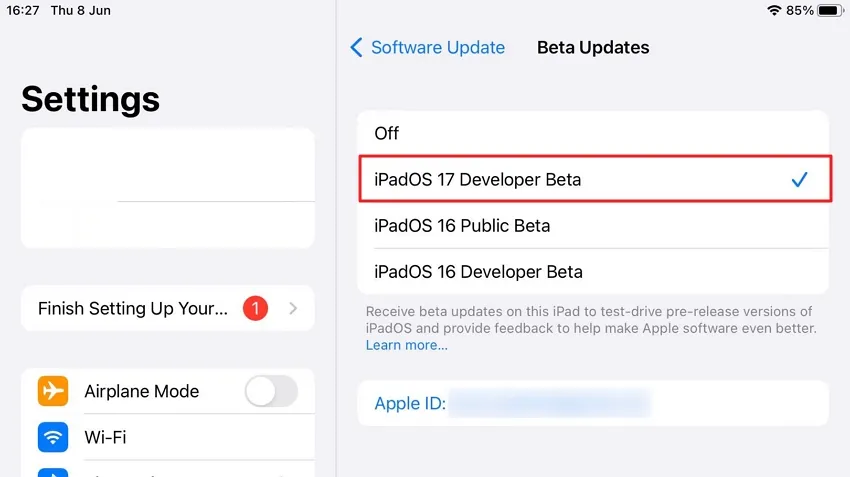Tap the Wi-Fi status icon in status bar
The width and height of the screenshot is (850, 477).
click(x=774, y=10)
